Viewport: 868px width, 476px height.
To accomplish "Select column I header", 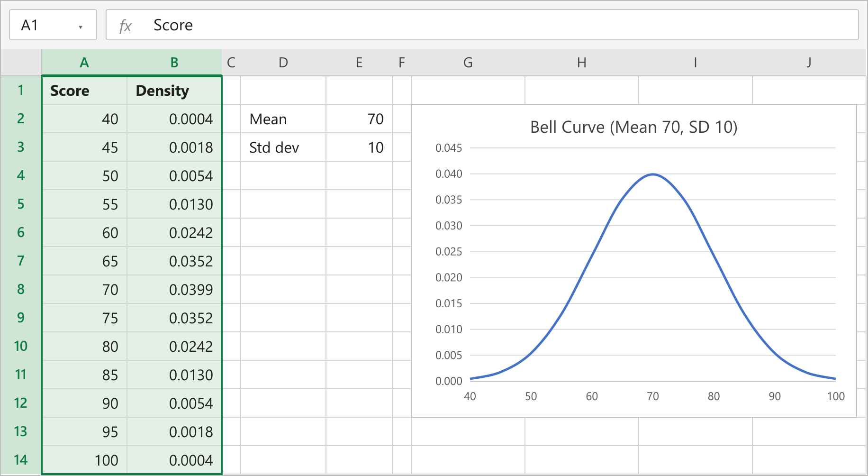I will pos(696,63).
